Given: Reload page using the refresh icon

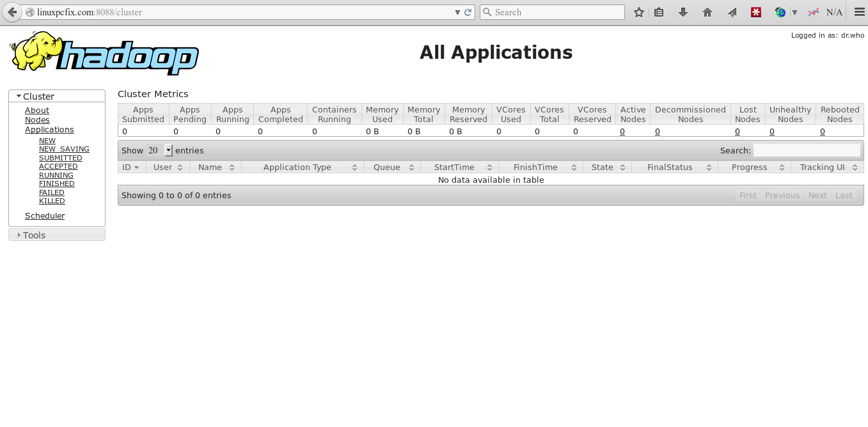Looking at the screenshot, I should (x=468, y=12).
